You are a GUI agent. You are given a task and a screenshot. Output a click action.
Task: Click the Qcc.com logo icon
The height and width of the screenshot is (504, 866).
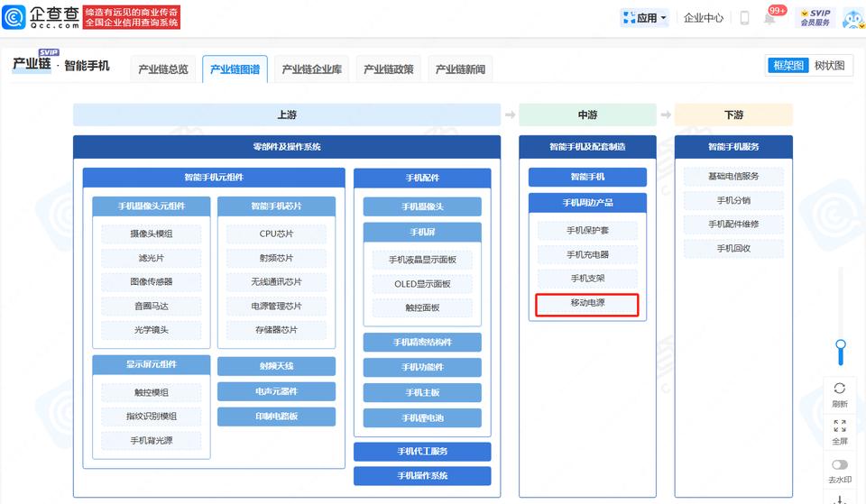(x=14, y=17)
